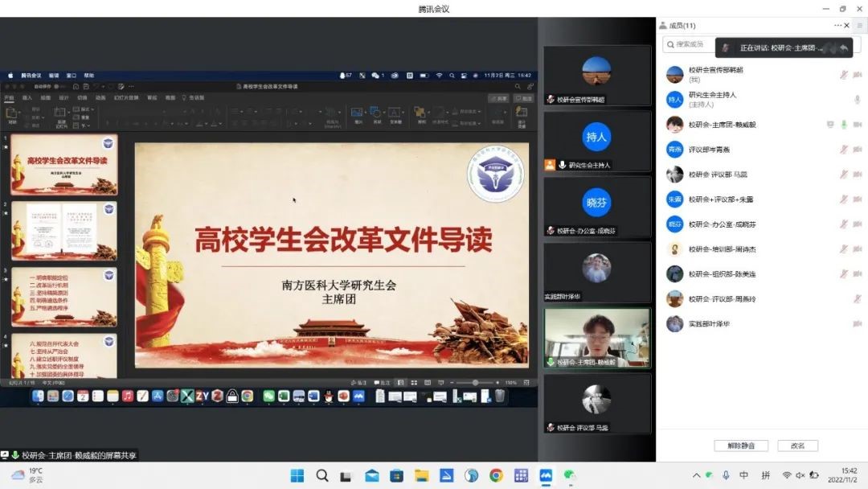This screenshot has height=489, width=868.
Task: Click the Chrome icon in shared macOS dock
Action: pyautogui.click(x=248, y=396)
